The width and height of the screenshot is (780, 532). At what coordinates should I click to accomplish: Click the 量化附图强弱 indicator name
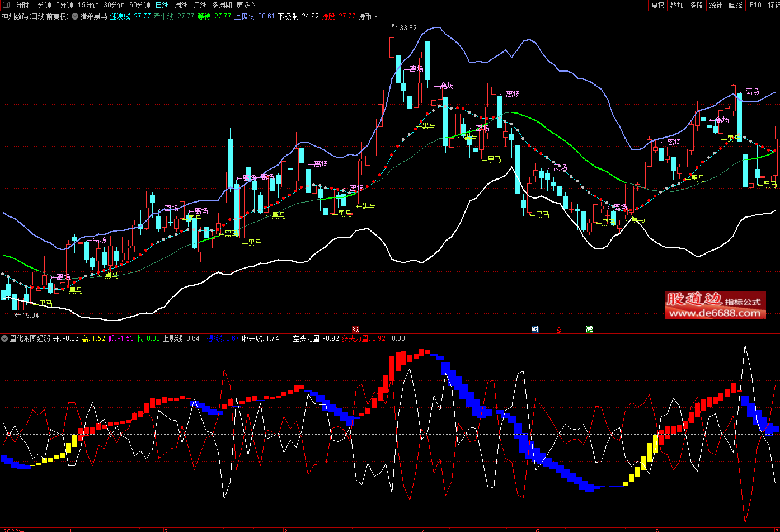tap(30, 338)
